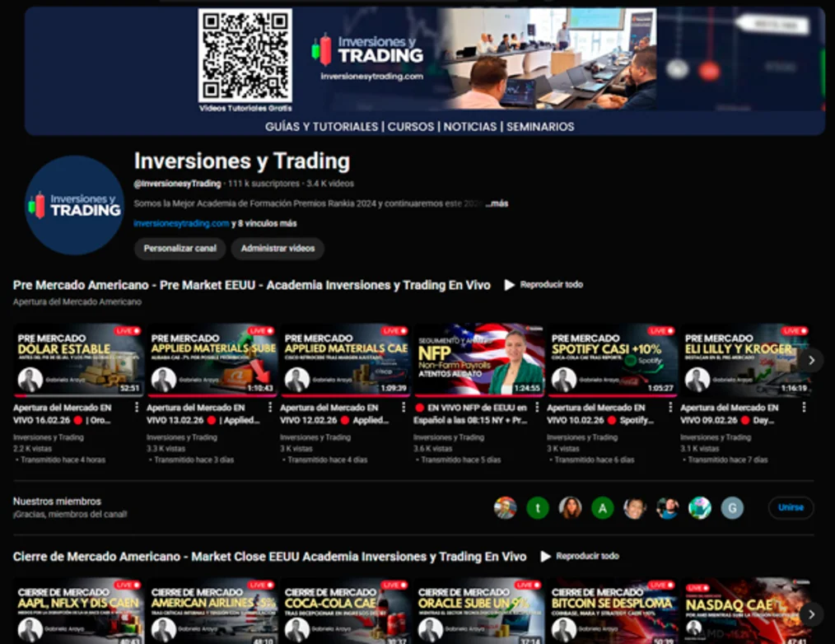Viewport: 835px width, 644px height.
Task: Open APPLIED MATERIALS SUBE video thumbnail
Action: [212, 360]
